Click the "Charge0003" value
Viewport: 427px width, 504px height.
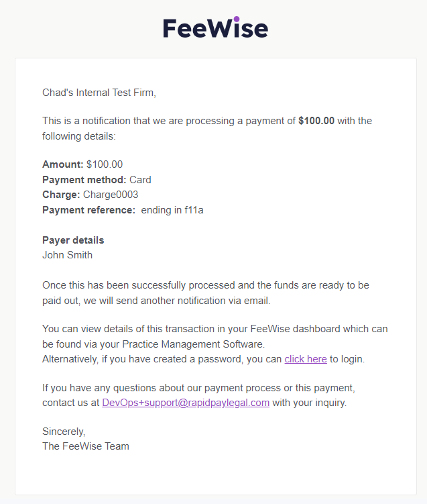(x=111, y=195)
